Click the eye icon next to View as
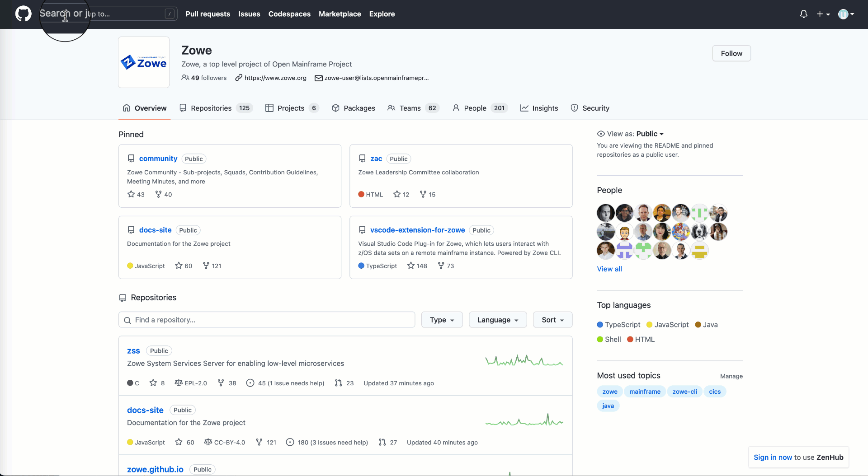Viewport: 868px width, 476px height. (601, 134)
